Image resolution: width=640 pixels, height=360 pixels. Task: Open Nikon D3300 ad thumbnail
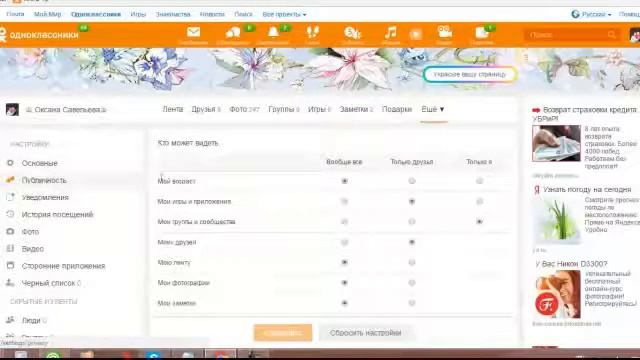click(558, 294)
